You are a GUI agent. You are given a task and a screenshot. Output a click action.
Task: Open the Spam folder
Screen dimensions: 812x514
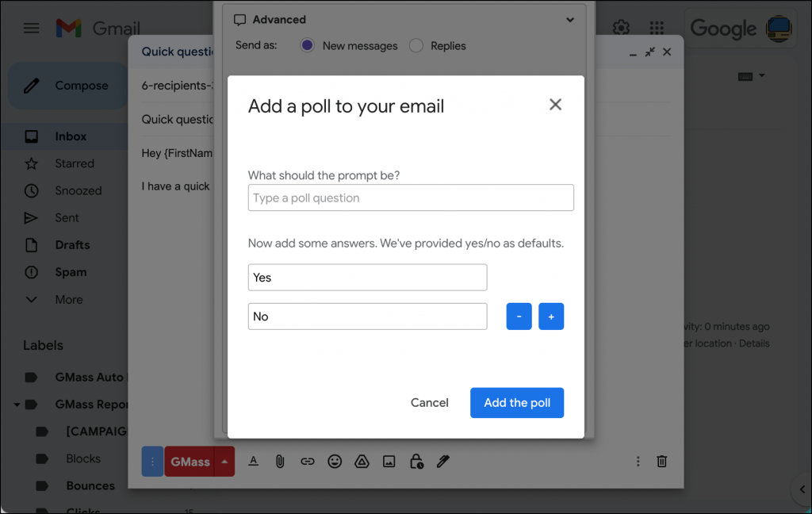point(71,272)
